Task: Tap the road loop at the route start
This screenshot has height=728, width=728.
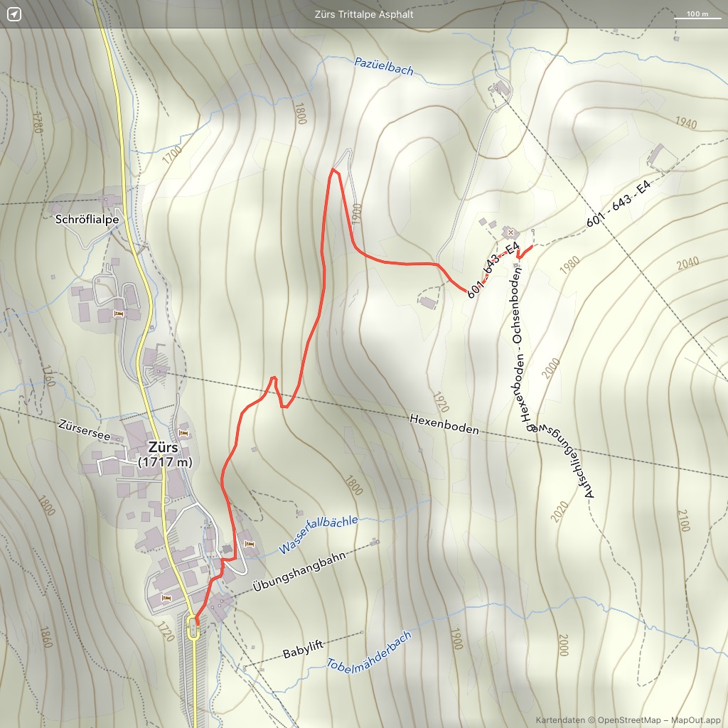Action: [193, 626]
